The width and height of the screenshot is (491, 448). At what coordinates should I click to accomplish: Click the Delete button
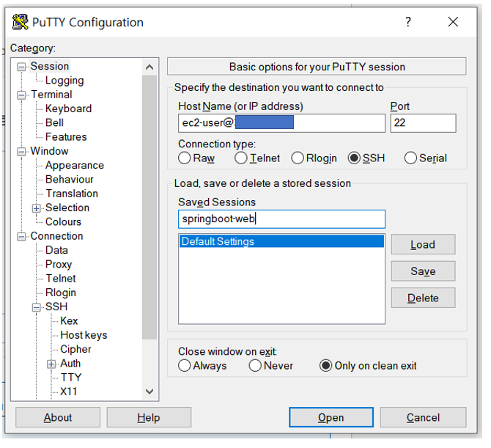(423, 298)
